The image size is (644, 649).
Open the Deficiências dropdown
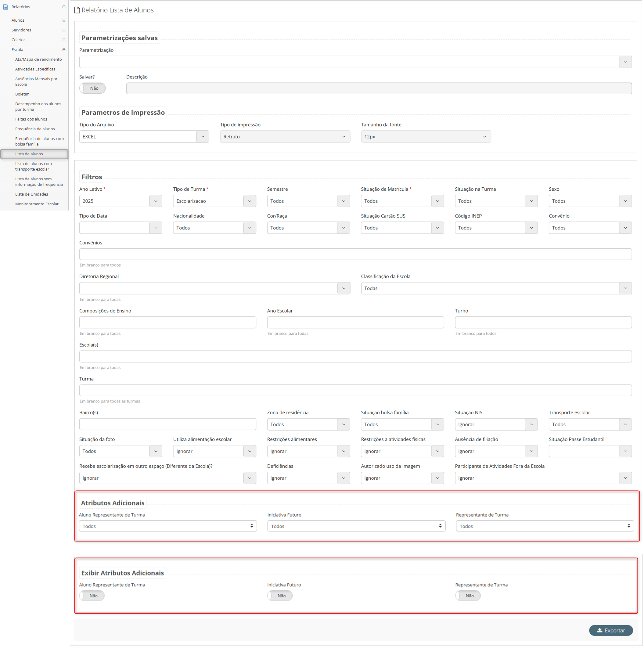(x=308, y=478)
